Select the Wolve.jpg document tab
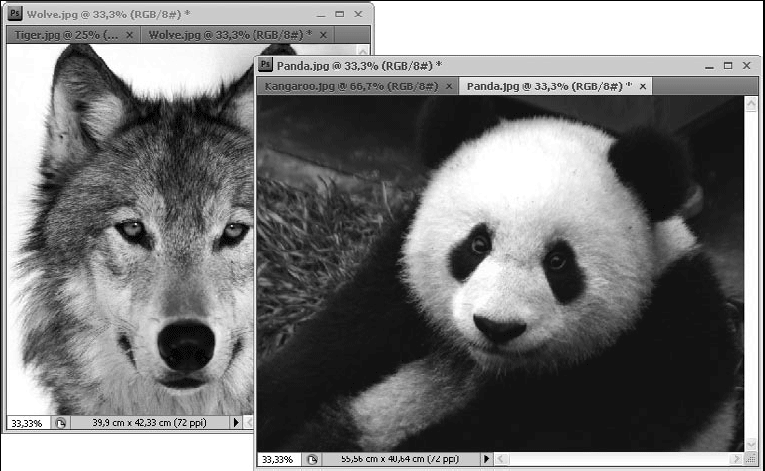Screen dimensions: 765x471 tap(228, 35)
